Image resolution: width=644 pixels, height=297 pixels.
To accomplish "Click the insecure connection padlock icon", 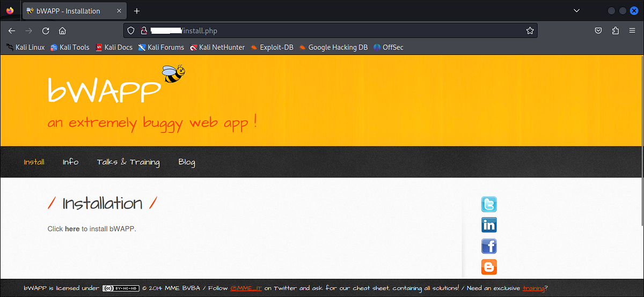I will pyautogui.click(x=144, y=31).
